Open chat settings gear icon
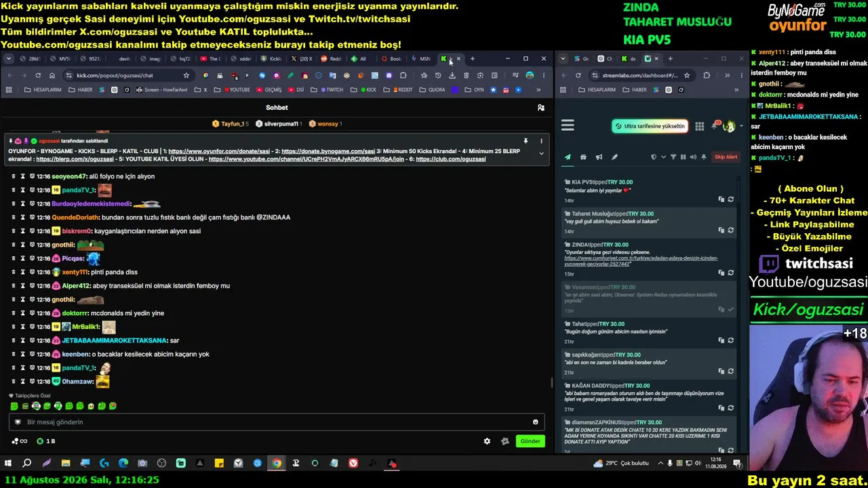 pyautogui.click(x=487, y=441)
